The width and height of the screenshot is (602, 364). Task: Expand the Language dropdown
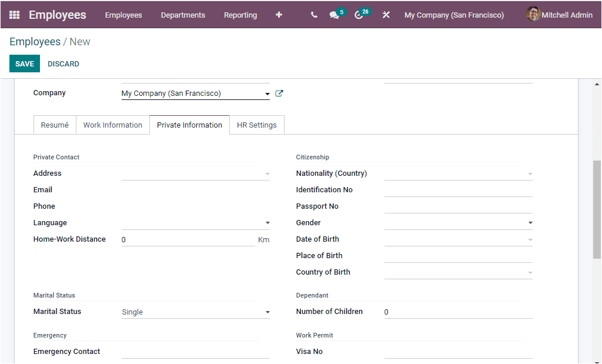[x=267, y=222]
